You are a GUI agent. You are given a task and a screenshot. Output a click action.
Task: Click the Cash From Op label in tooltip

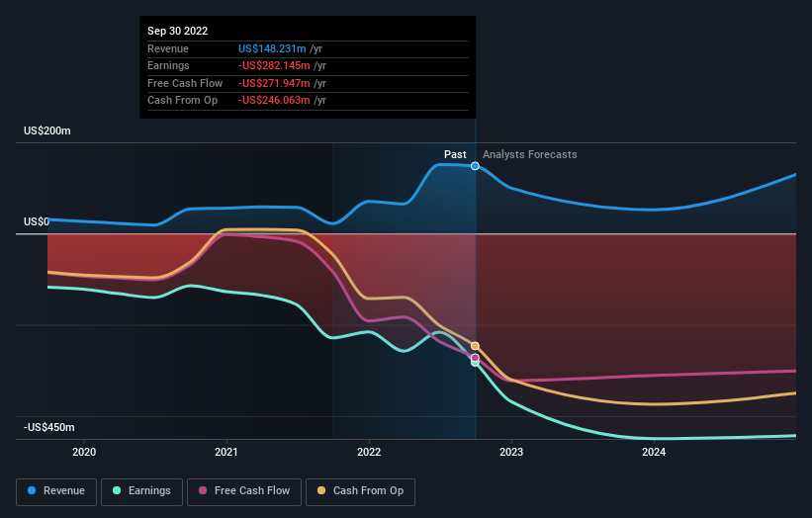point(182,101)
